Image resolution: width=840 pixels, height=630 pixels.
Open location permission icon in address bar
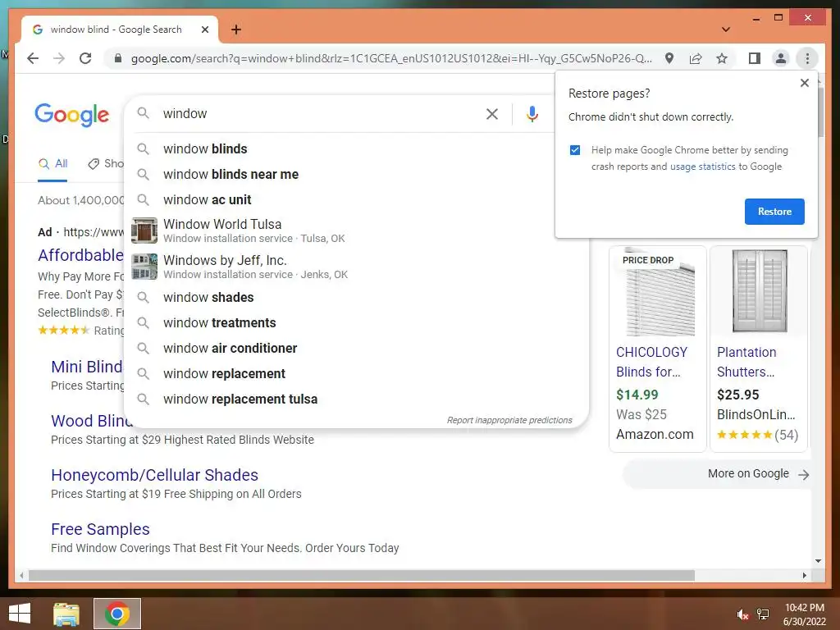(x=669, y=58)
